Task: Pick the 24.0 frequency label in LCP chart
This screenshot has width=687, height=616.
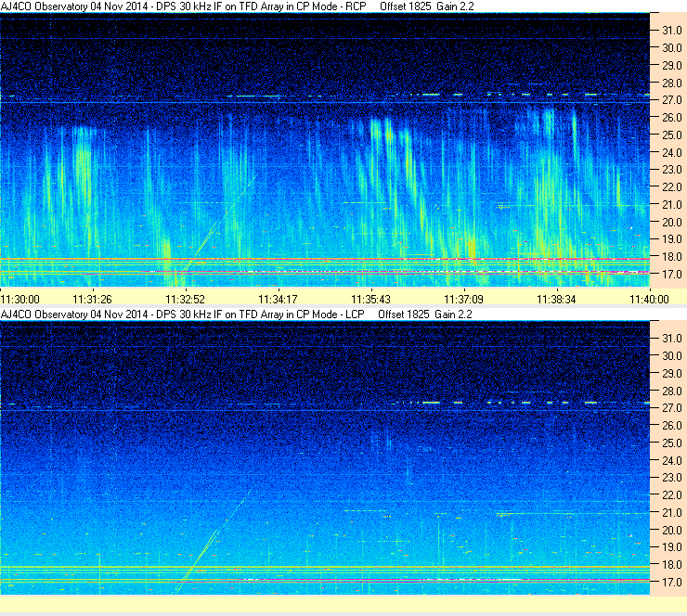Action: coord(671,460)
